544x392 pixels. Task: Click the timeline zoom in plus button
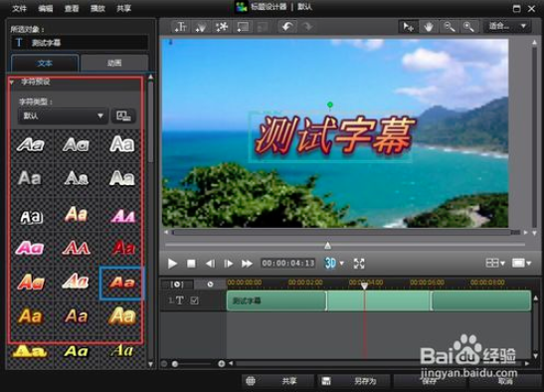point(222,364)
